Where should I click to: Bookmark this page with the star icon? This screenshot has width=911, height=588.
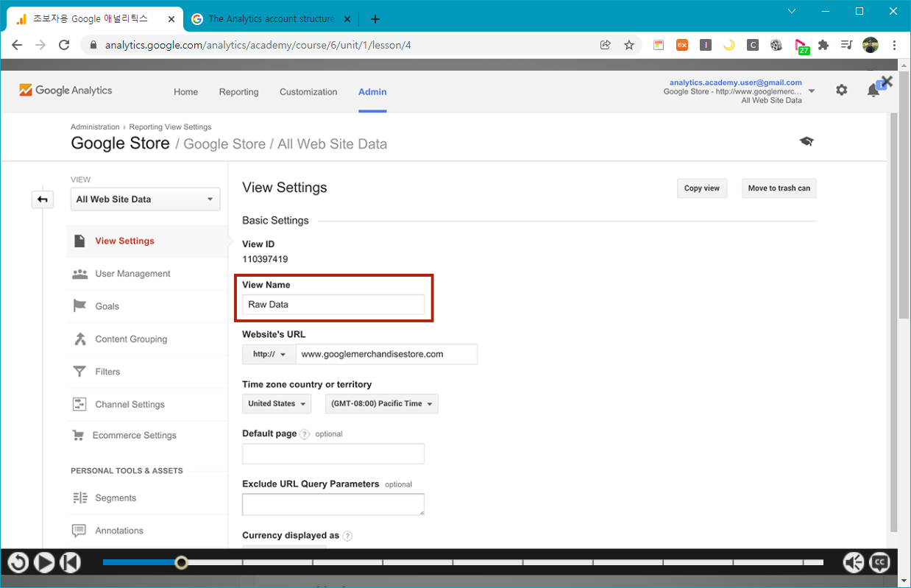pyautogui.click(x=629, y=45)
